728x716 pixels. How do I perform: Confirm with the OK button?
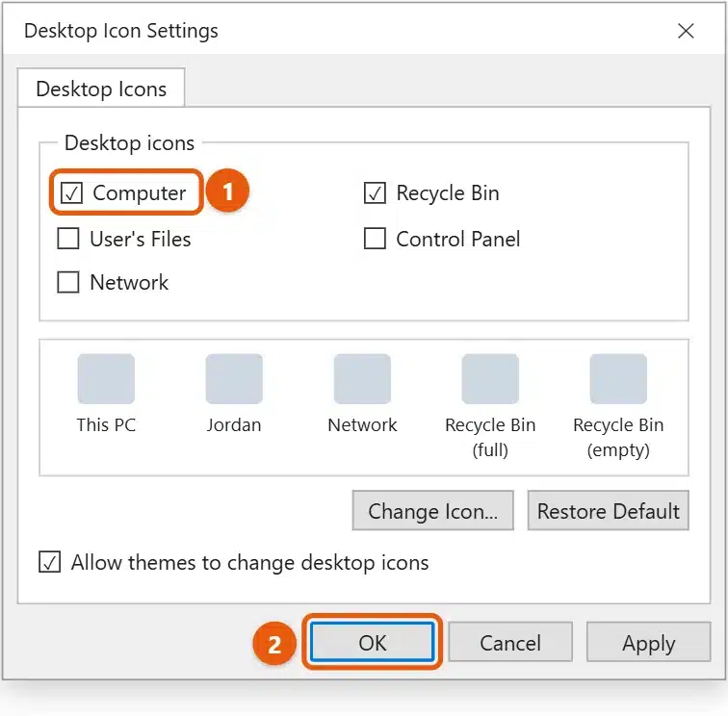[373, 642]
